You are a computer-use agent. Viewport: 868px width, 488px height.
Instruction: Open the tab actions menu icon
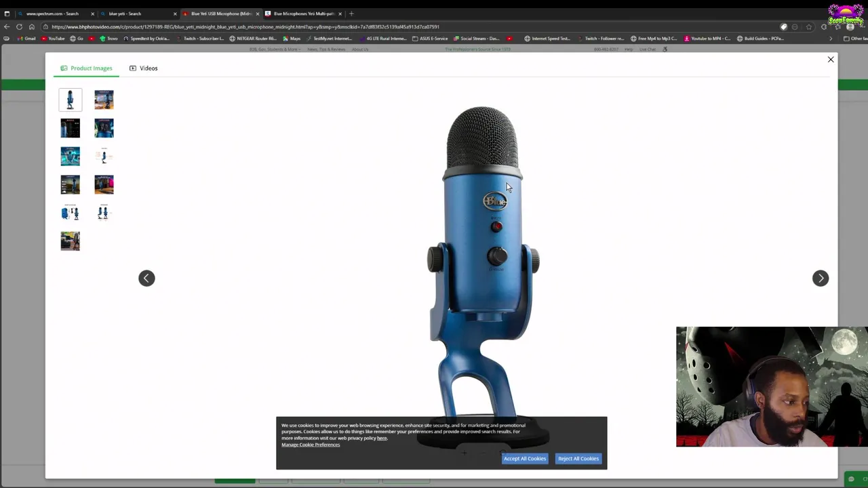coord(7,14)
